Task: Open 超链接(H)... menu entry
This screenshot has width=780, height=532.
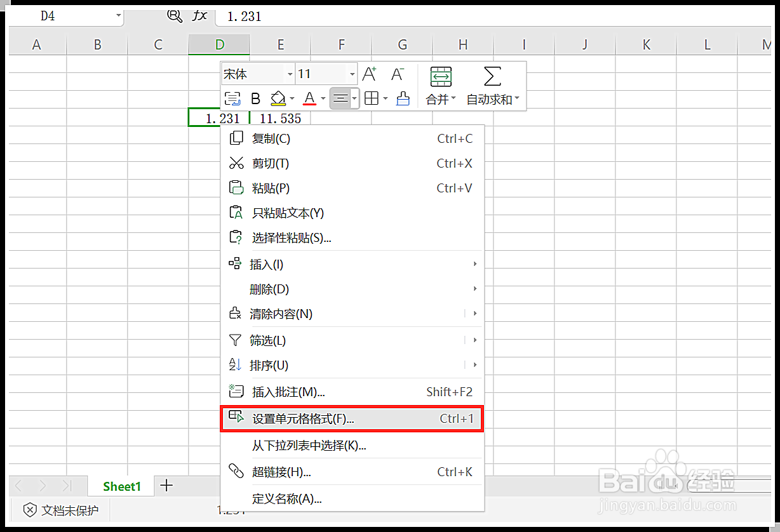Action: (x=353, y=472)
